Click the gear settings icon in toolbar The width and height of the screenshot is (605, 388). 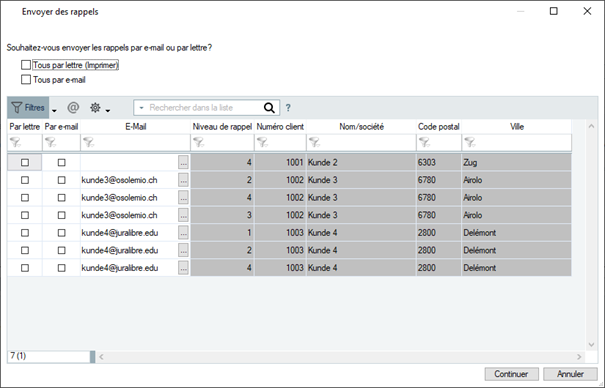pos(95,108)
